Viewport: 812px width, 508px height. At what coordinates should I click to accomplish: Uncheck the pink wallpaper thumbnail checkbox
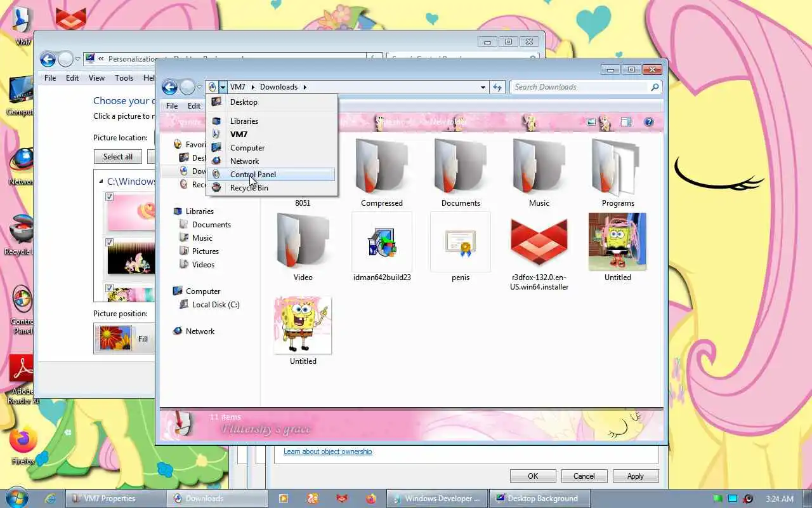click(x=109, y=197)
